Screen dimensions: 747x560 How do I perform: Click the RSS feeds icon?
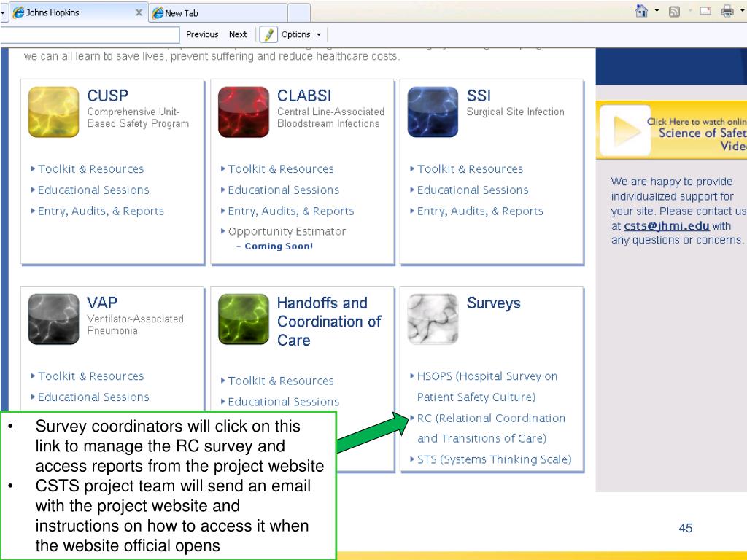coord(674,12)
